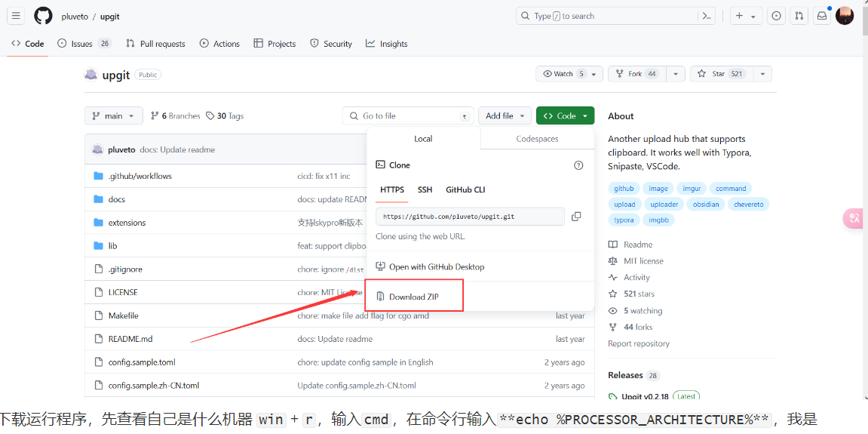The width and height of the screenshot is (868, 434).
Task: Switch to the Issues tab
Action: [x=84, y=44]
